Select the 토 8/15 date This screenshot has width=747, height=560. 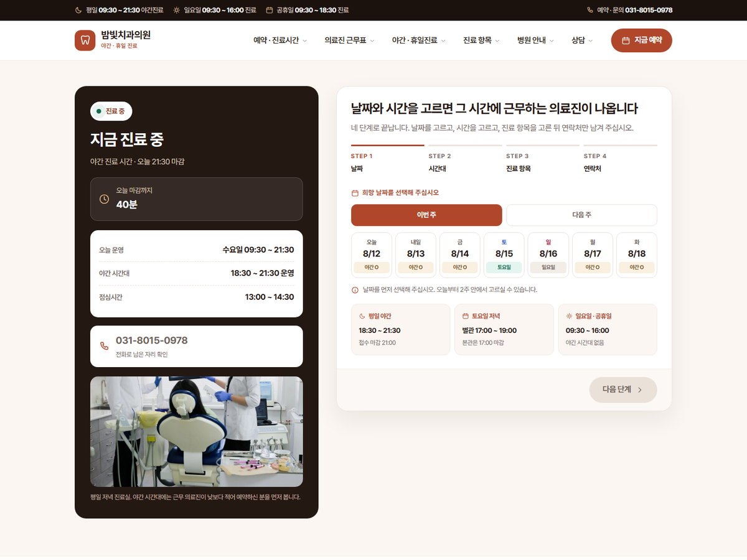504,255
